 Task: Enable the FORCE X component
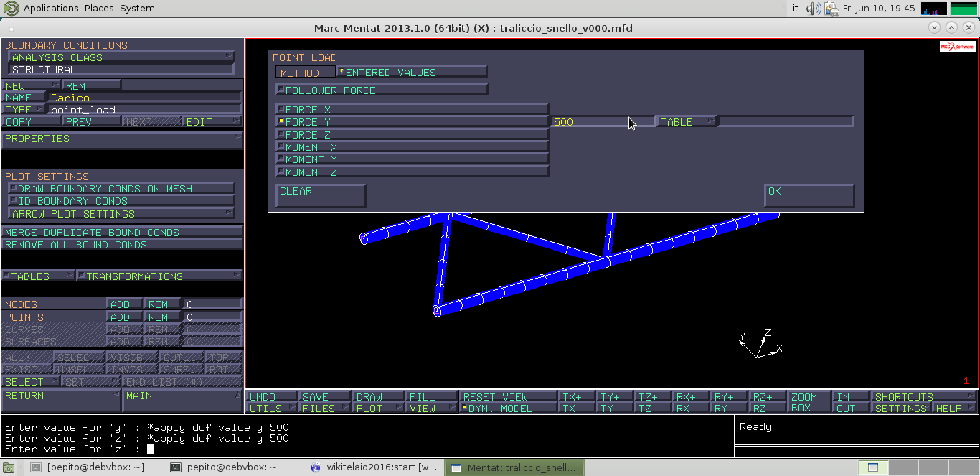(x=413, y=110)
